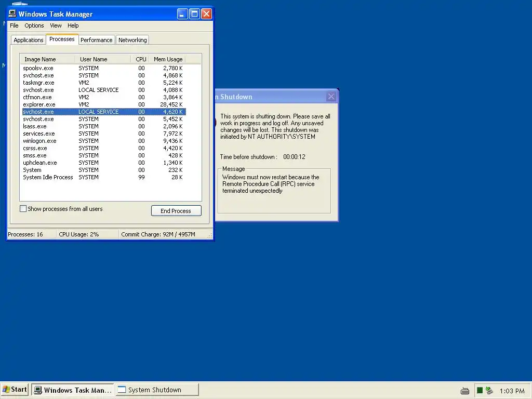Sort by Image Name column header
The width and height of the screenshot is (532, 399).
(47, 59)
